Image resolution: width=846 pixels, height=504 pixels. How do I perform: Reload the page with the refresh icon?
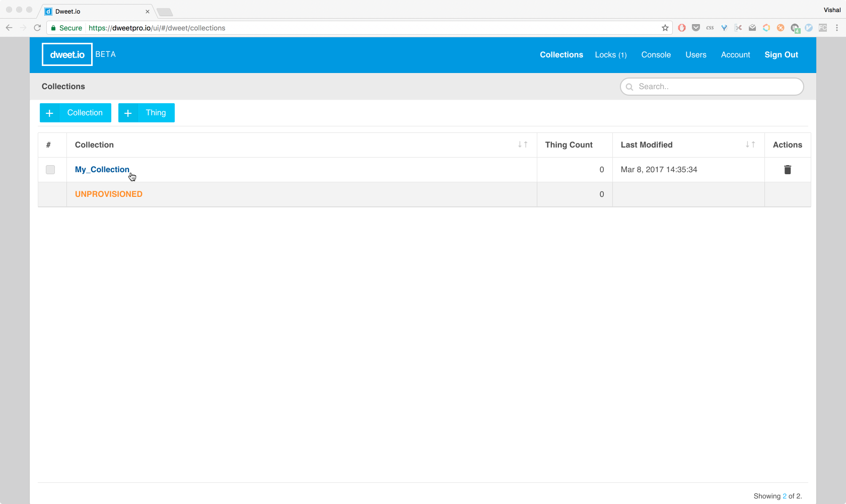[x=37, y=28]
